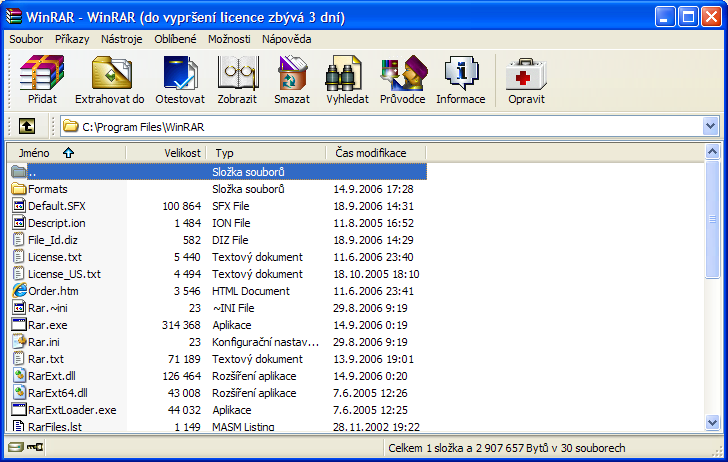The width and height of the screenshot is (728, 462).
Task: Sort by Čas modifikace column header
Action: pos(376,153)
